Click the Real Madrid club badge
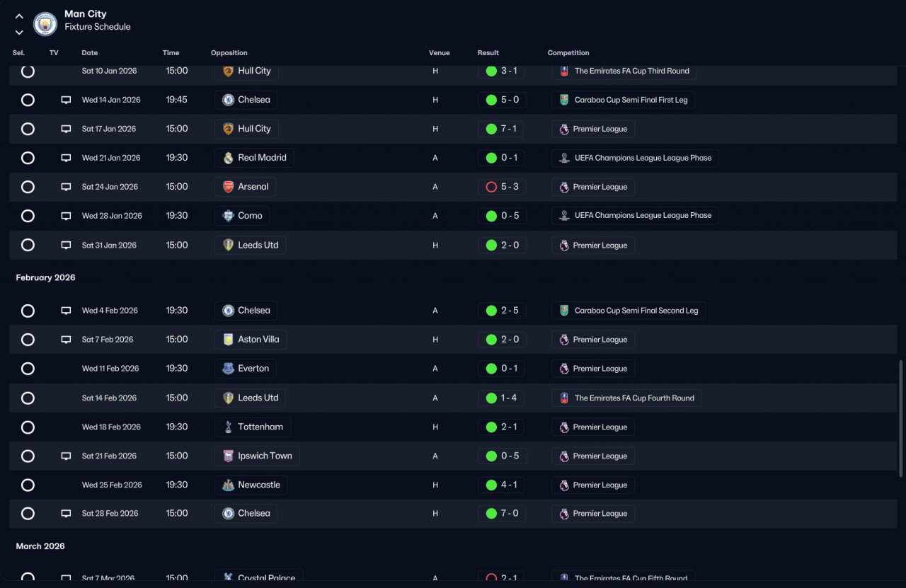The width and height of the screenshot is (906, 588). [228, 158]
